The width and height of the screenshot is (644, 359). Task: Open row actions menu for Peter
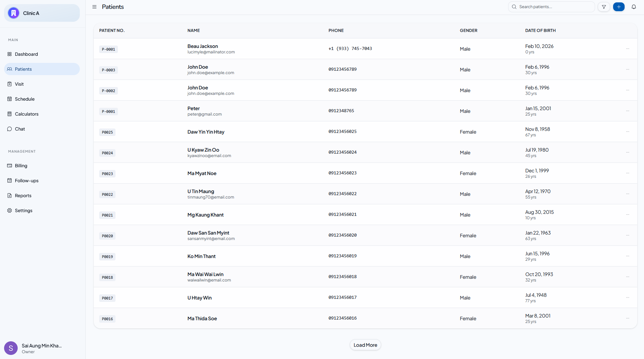628,111
